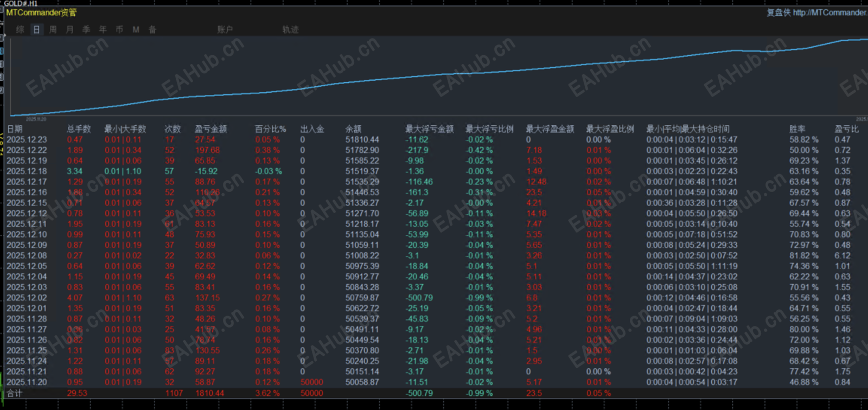Viewport: 868px width, 410px height.
Task: Click the GOLD#.H1 chart title
Action: 21,3
